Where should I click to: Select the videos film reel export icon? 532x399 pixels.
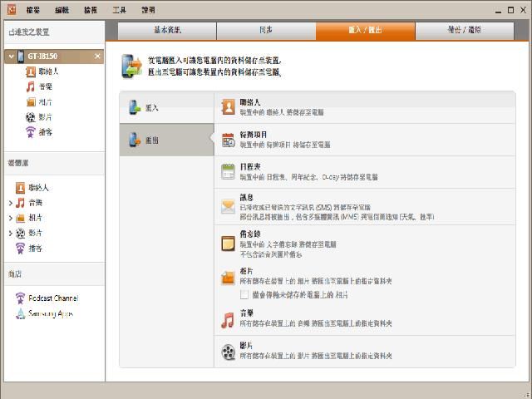pos(228,352)
